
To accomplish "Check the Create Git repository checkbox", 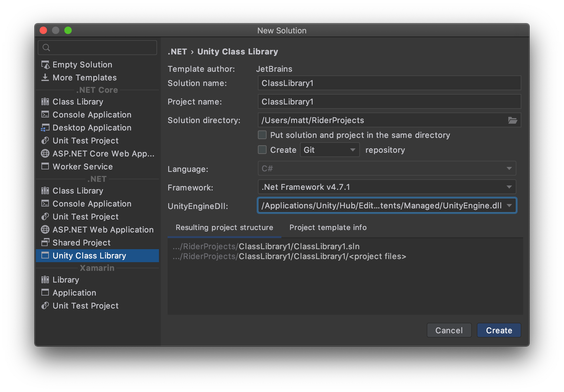I will [262, 150].
